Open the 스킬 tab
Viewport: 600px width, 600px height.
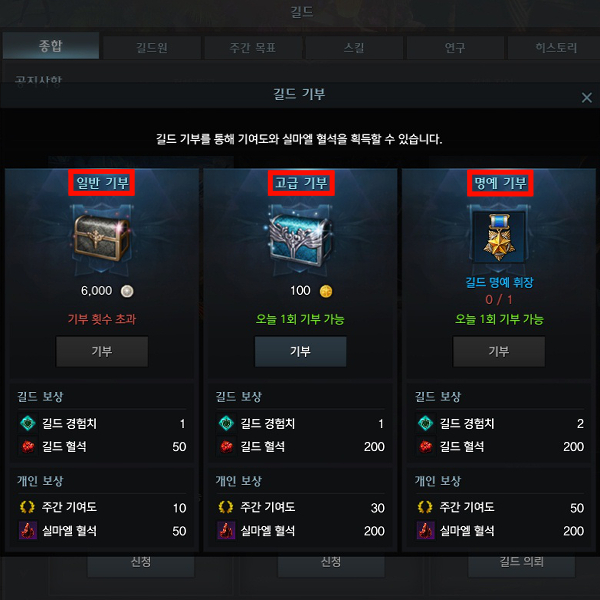(354, 47)
